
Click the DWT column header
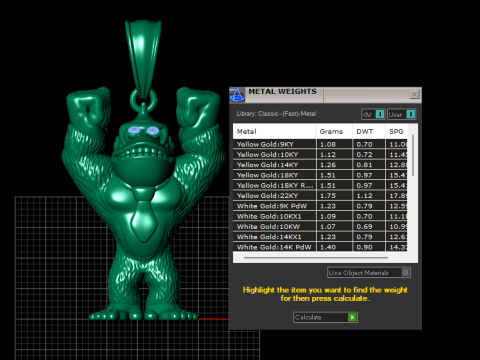point(369,131)
